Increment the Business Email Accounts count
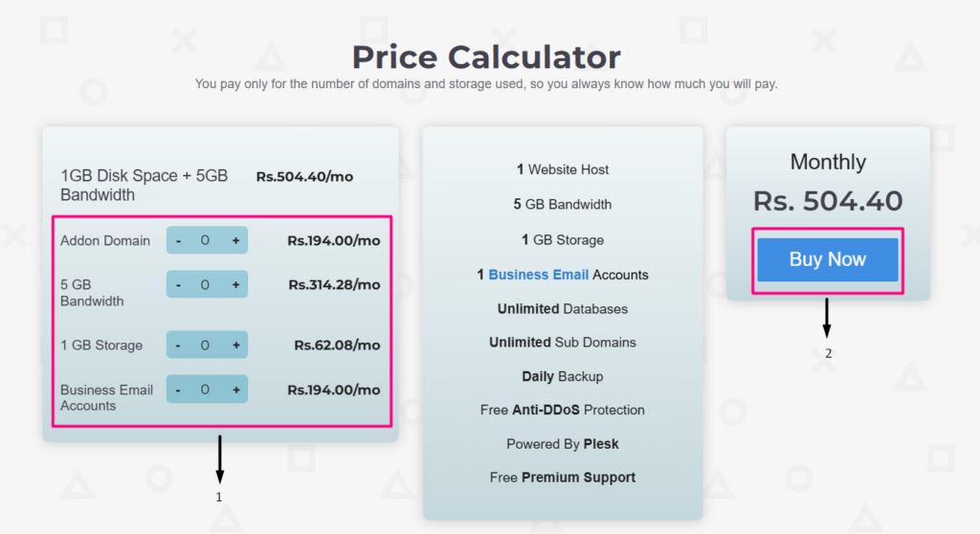 coord(235,389)
